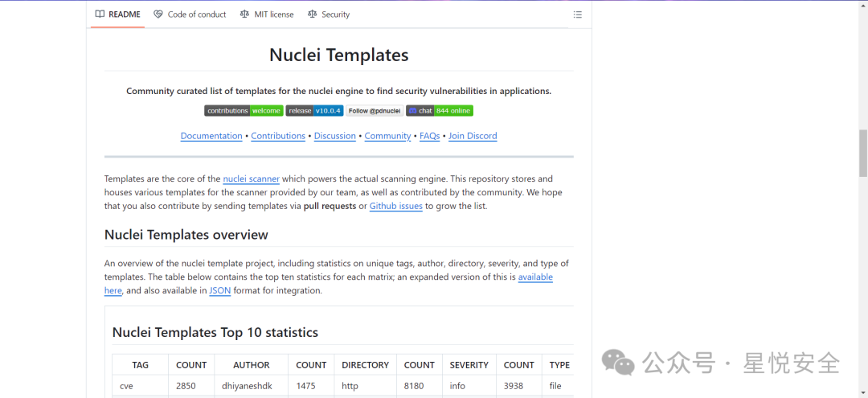Click the Nuclei Templates main heading

(x=339, y=55)
